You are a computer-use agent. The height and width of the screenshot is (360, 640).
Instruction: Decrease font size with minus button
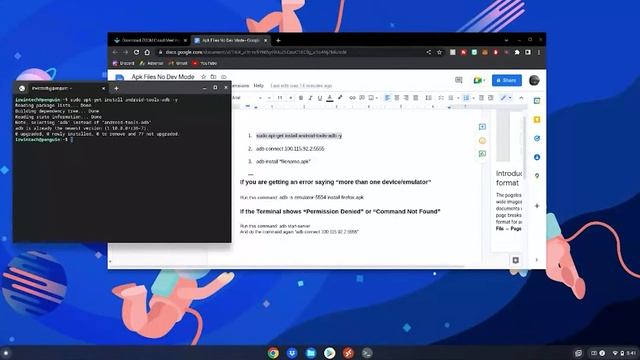pos(269,98)
